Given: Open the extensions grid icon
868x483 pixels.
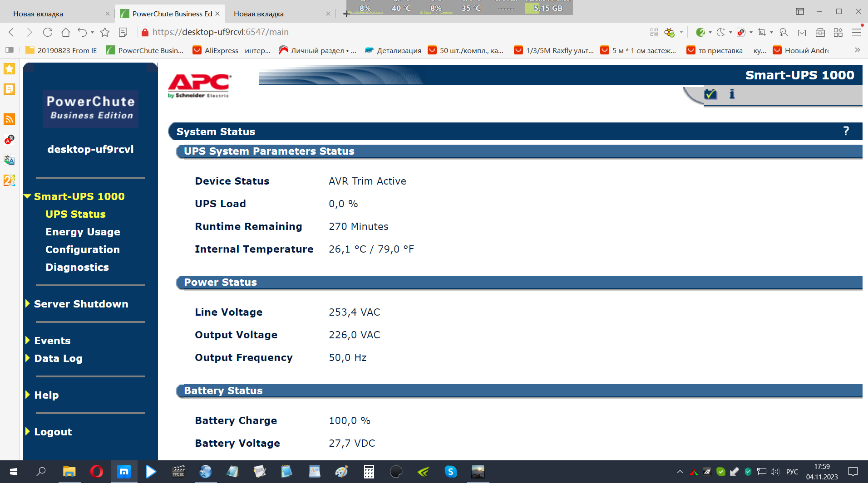Looking at the screenshot, I should (x=838, y=32).
